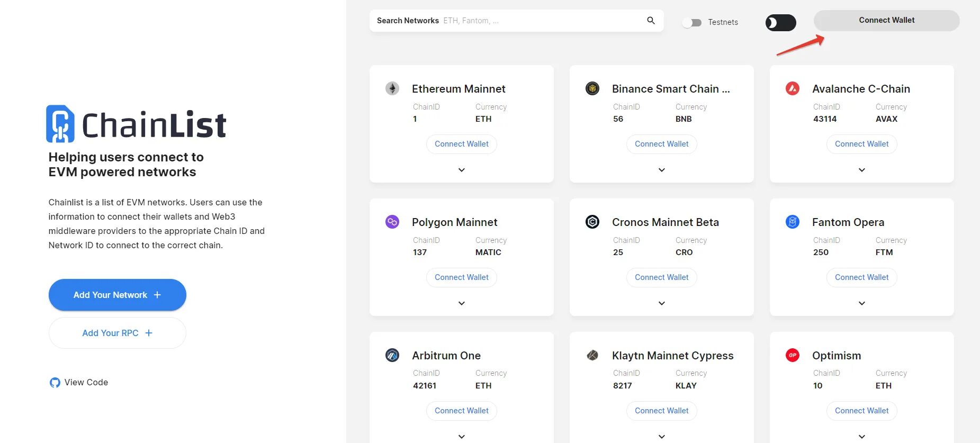Expand the Cronos Mainnet Beta card chevron
The image size is (980, 443).
(x=662, y=303)
